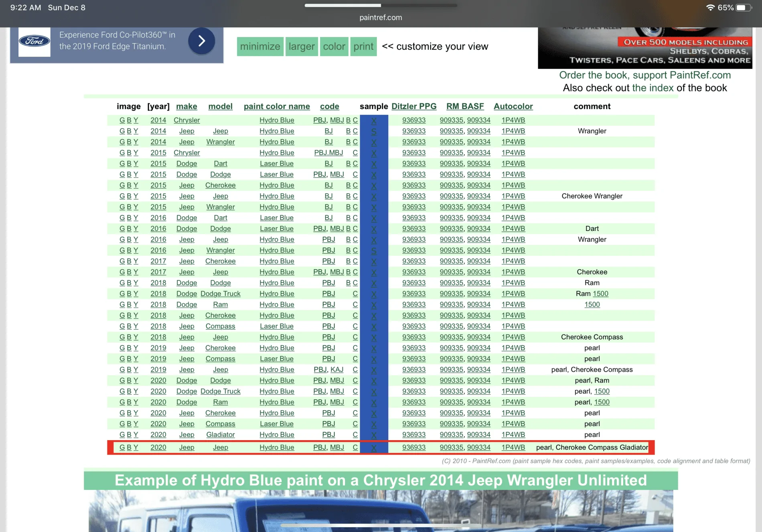Image resolution: width=762 pixels, height=532 pixels.
Task: Open the Autocolor column header
Action: (x=513, y=106)
